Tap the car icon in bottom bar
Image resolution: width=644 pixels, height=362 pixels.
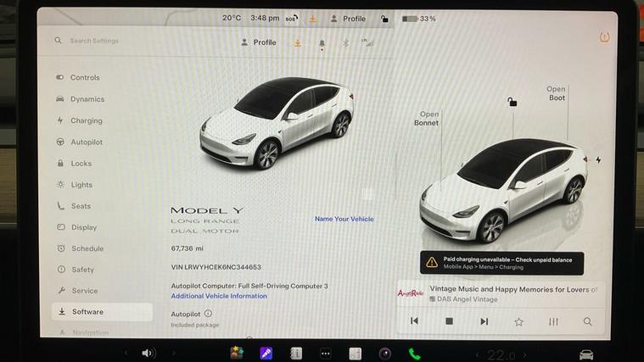coord(586,354)
